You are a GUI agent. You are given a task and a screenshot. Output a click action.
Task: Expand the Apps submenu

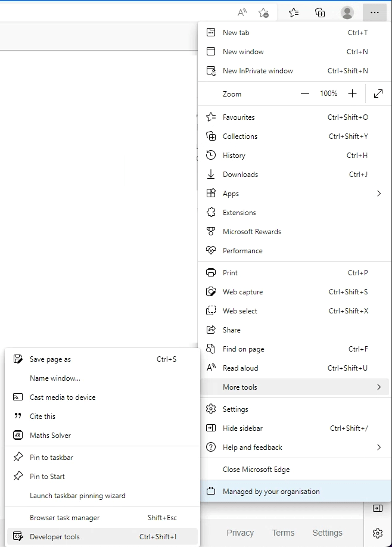pyautogui.click(x=294, y=193)
